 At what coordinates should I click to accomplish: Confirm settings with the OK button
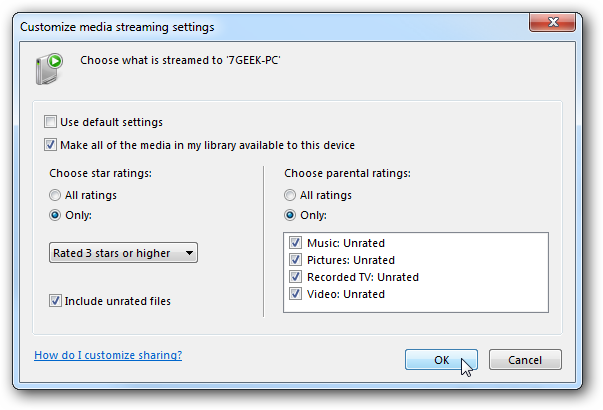(441, 360)
